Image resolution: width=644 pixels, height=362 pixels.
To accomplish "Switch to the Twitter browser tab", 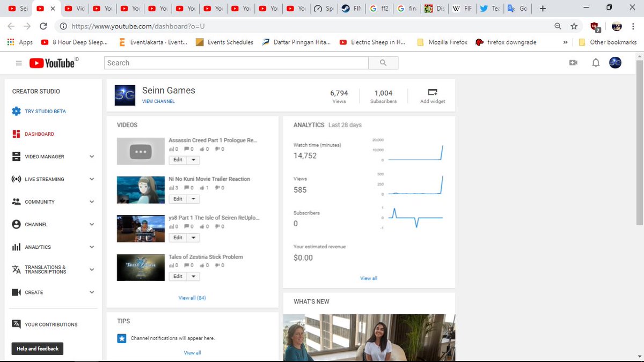I will 489,9.
